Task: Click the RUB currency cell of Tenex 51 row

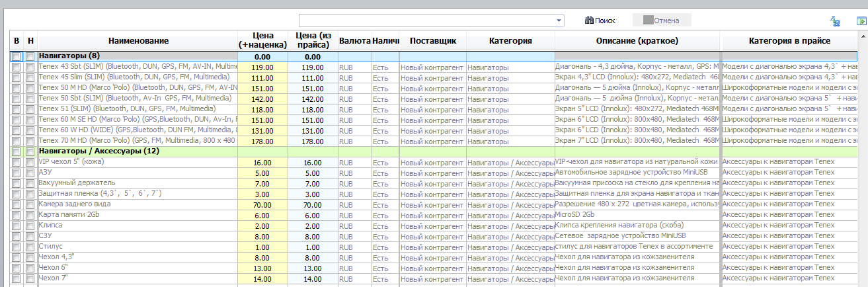Action: (x=354, y=110)
